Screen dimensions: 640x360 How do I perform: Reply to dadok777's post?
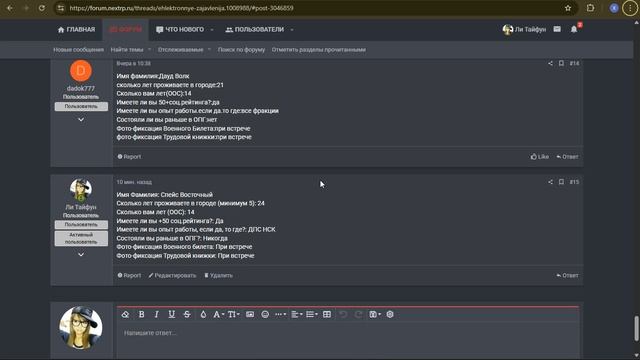pyautogui.click(x=567, y=157)
